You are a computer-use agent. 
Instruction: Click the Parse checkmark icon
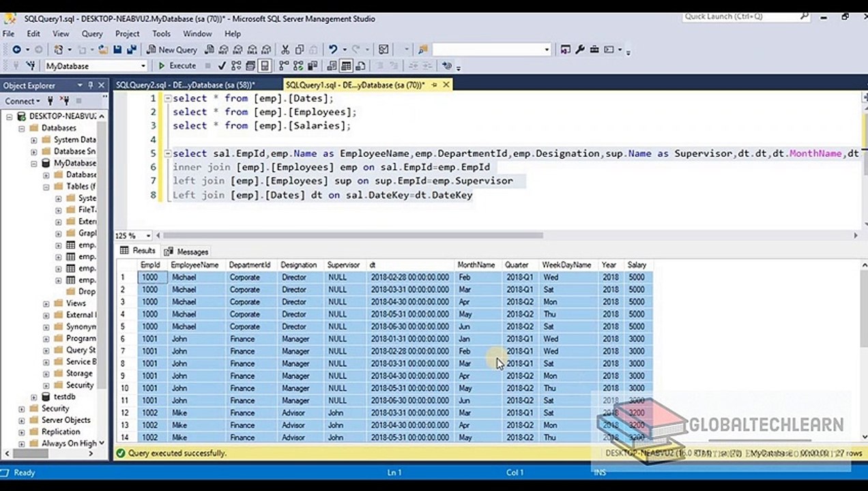[222, 66]
